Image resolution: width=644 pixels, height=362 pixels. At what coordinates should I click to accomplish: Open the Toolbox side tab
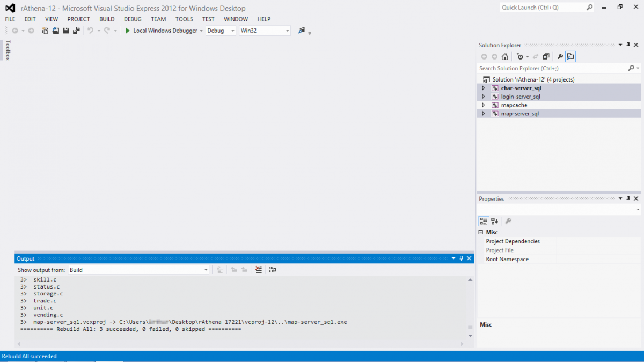[x=8, y=50]
